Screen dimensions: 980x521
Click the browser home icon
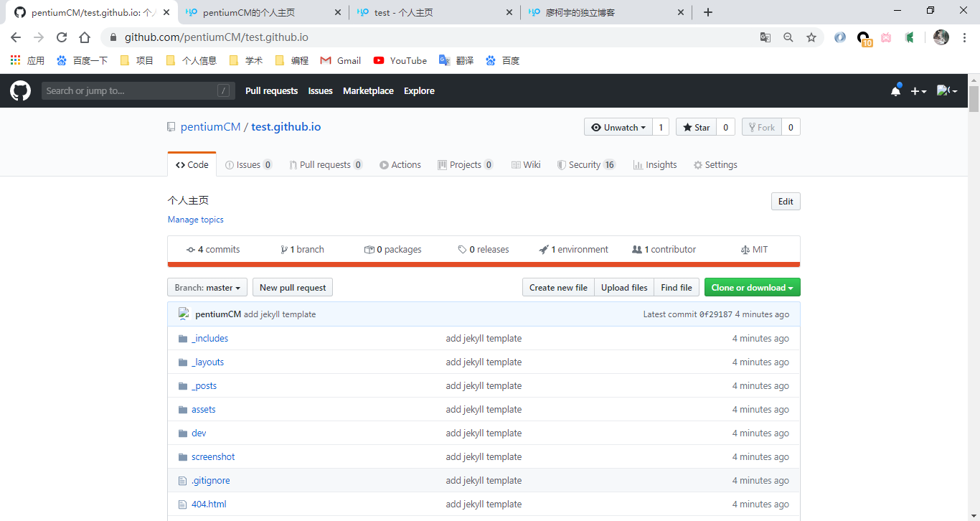85,37
